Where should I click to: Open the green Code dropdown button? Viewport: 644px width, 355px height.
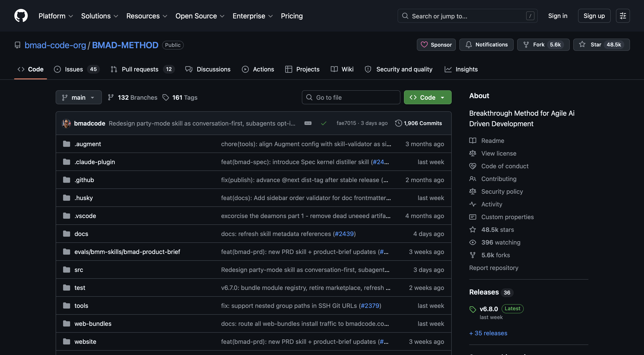[x=428, y=97]
